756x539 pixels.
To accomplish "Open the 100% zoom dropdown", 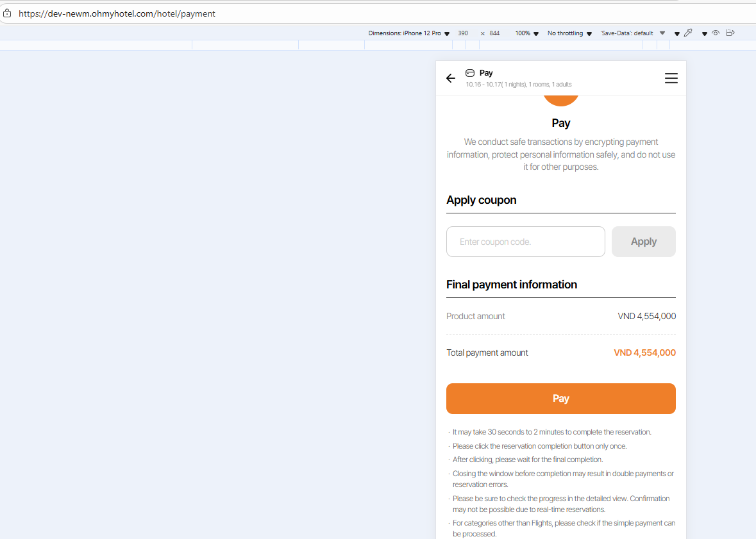I will tap(527, 33).
